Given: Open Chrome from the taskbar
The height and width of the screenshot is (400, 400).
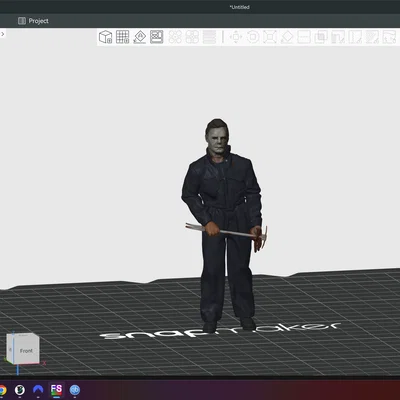Looking at the screenshot, I should coord(2,389).
